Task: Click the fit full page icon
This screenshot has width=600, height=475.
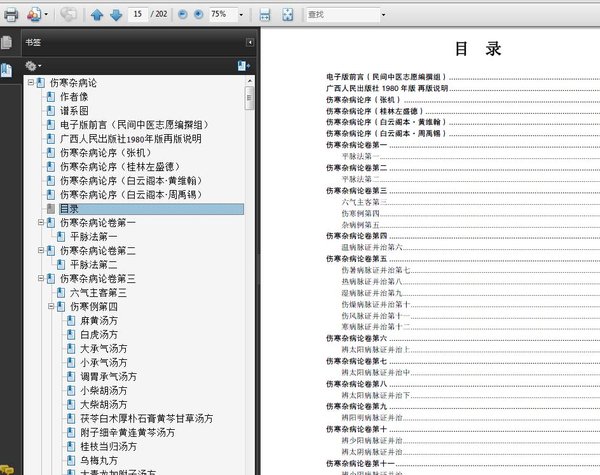Action: [287, 15]
